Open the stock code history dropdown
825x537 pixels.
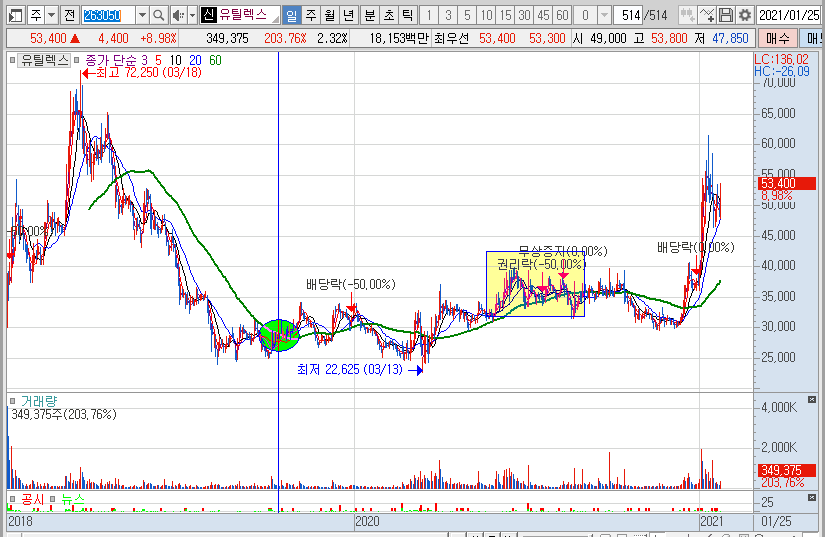click(x=141, y=15)
